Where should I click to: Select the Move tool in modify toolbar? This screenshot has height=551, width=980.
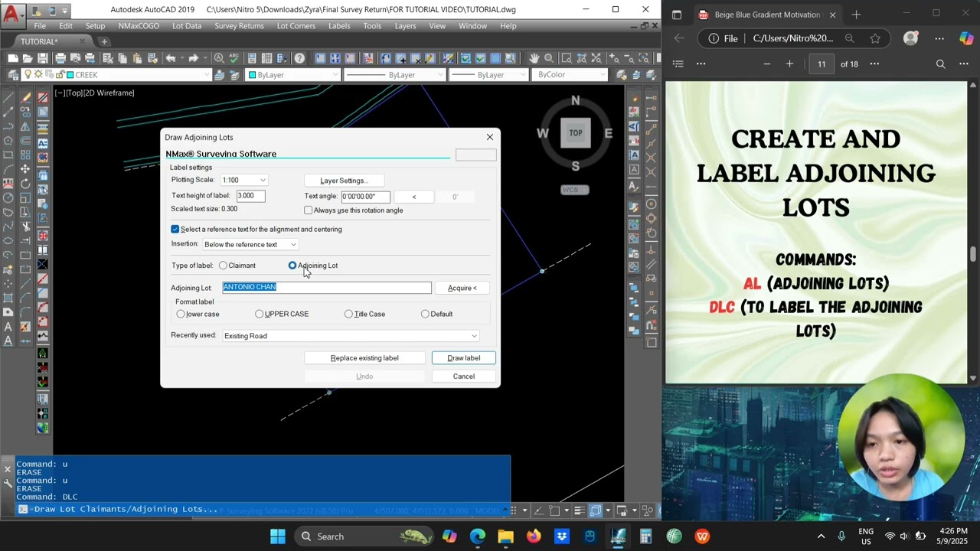click(x=25, y=169)
